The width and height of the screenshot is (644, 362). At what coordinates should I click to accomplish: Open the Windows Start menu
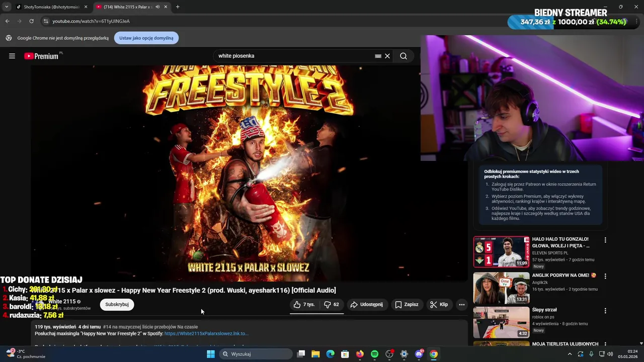coord(211,354)
